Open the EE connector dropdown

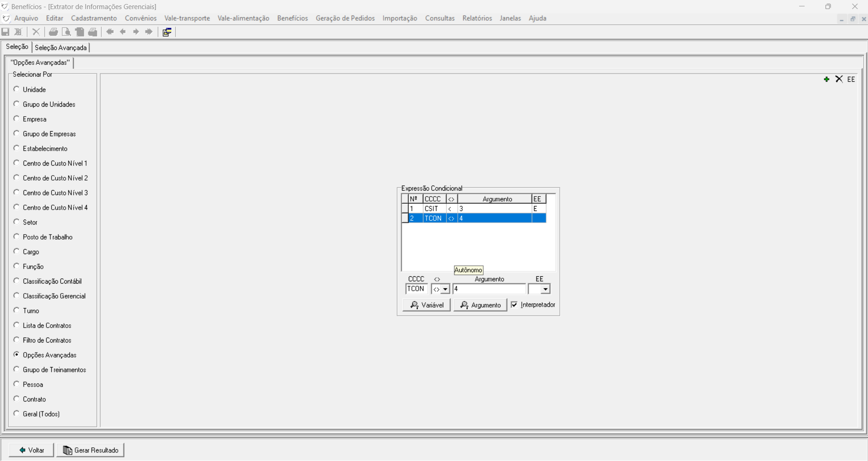tap(545, 289)
